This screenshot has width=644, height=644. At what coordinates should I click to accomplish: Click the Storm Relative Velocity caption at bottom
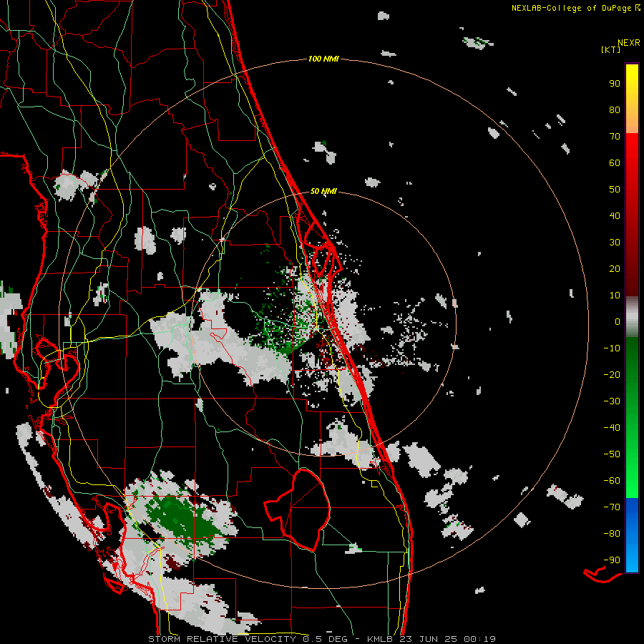click(x=321, y=639)
